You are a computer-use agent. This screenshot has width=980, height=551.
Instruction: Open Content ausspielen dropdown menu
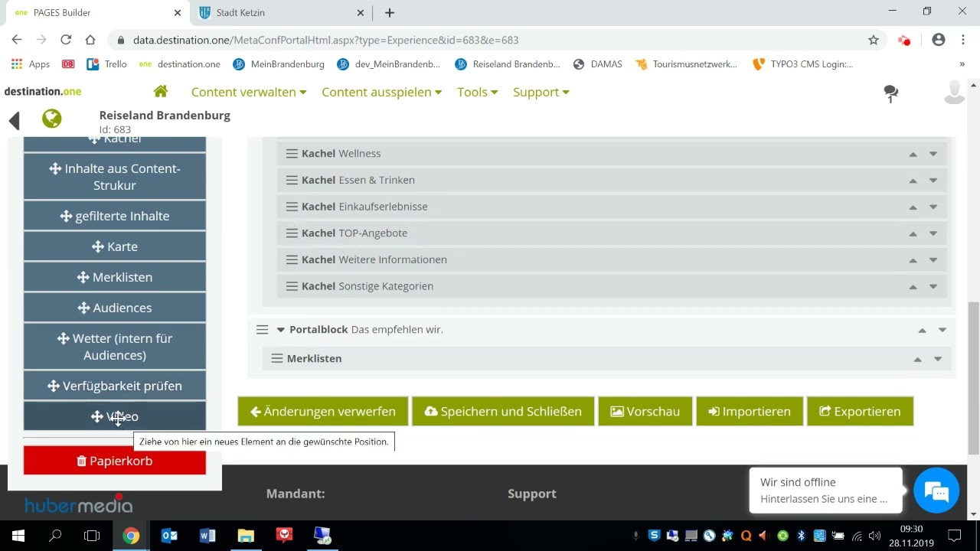point(381,92)
